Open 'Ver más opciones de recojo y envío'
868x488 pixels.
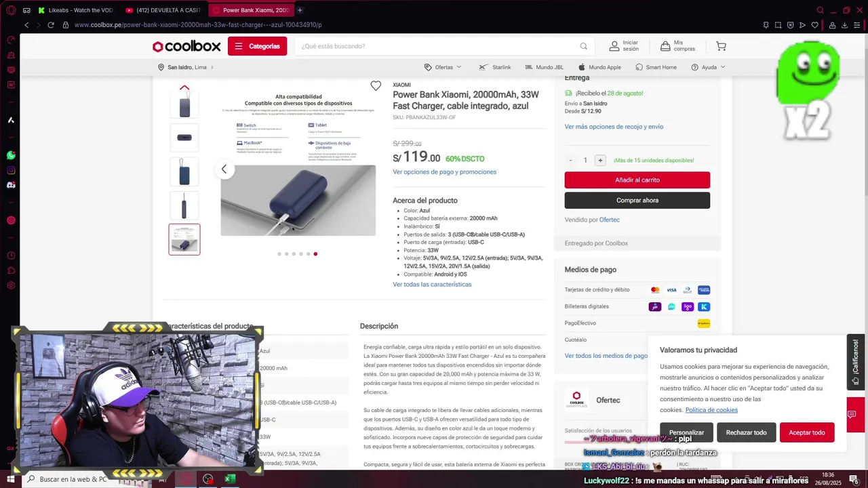pyautogui.click(x=614, y=127)
